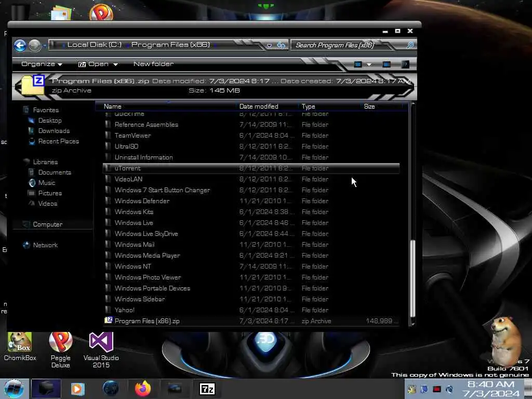The image size is (532, 399).
Task: Open Downloads in the navigation pane
Action: [x=54, y=131]
